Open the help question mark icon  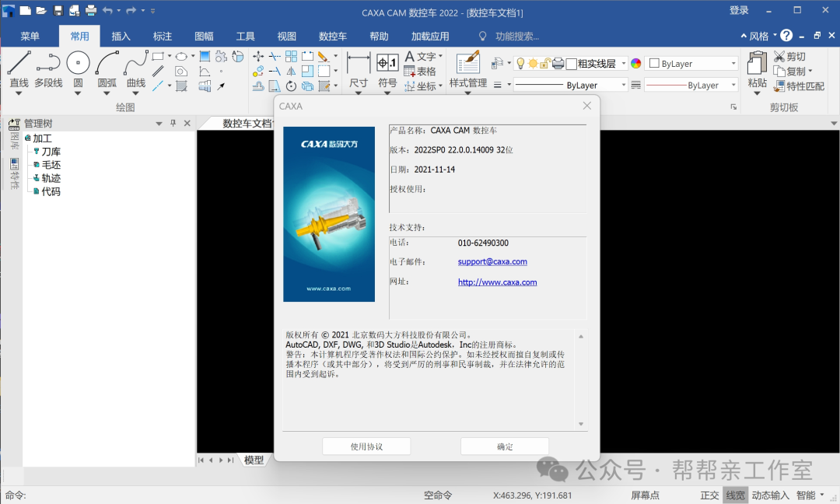(x=786, y=35)
